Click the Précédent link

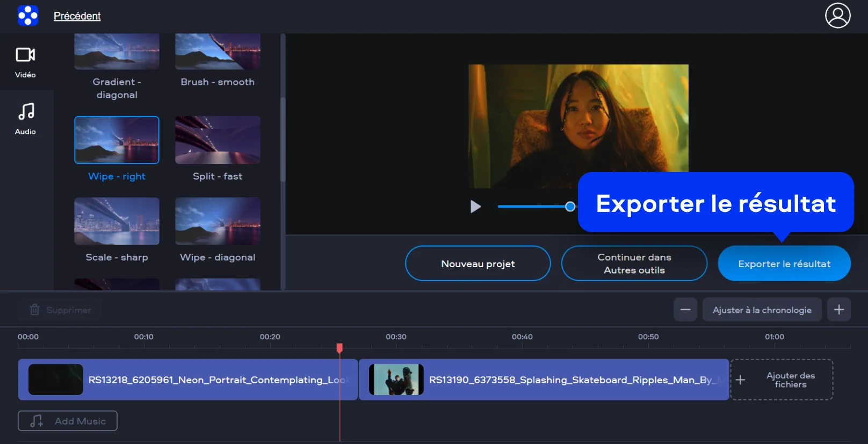coord(77,16)
